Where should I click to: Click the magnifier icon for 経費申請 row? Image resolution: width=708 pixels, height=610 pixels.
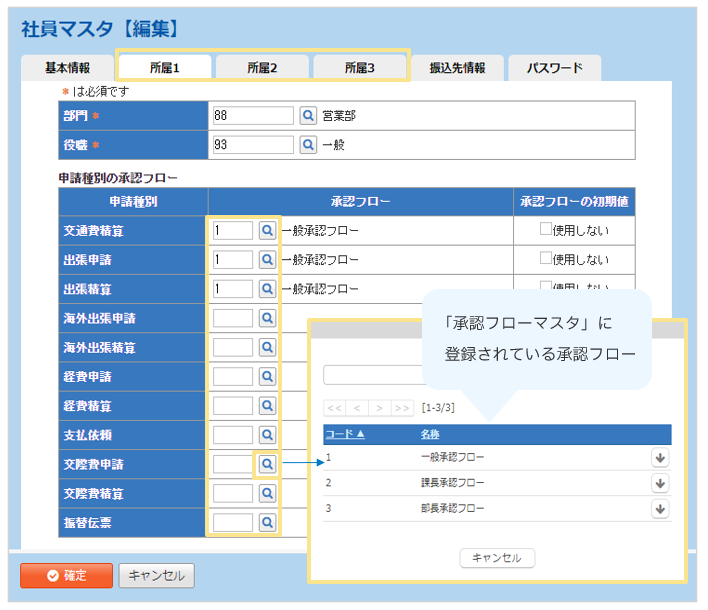(x=267, y=377)
